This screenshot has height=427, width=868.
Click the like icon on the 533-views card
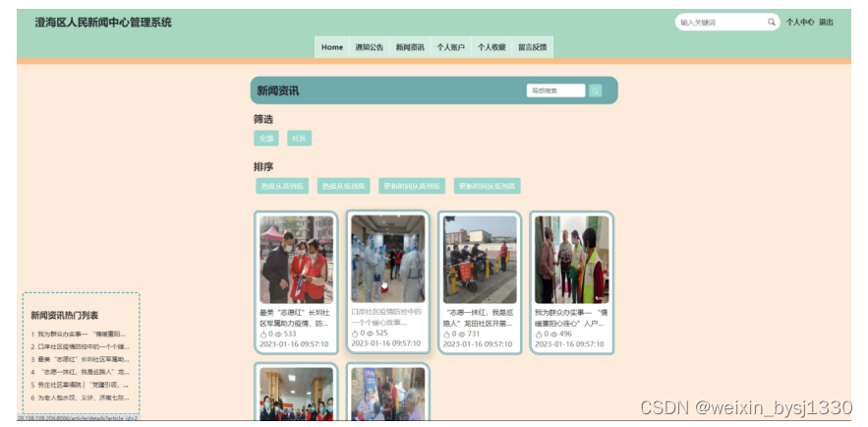tap(262, 334)
